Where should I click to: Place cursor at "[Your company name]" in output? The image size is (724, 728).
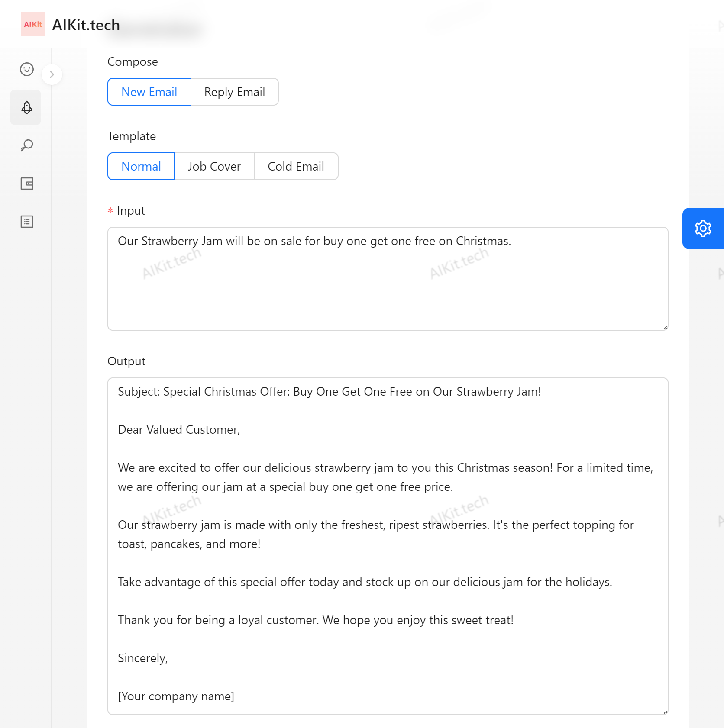pyautogui.click(x=176, y=696)
